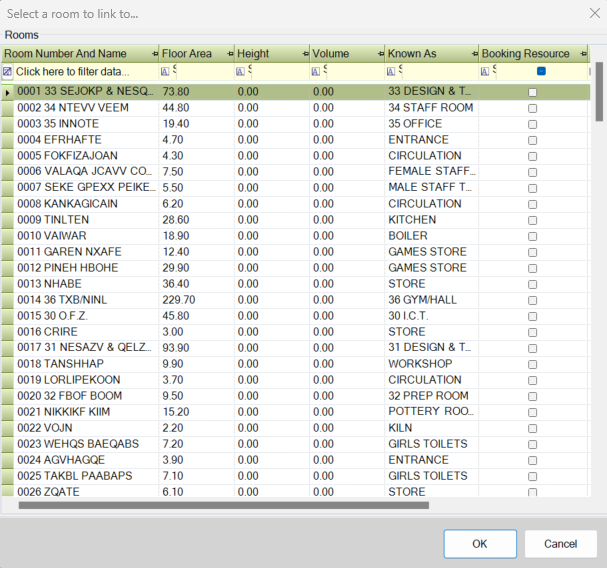Toggle the Booking Resource filter checkbox

pyautogui.click(x=541, y=71)
